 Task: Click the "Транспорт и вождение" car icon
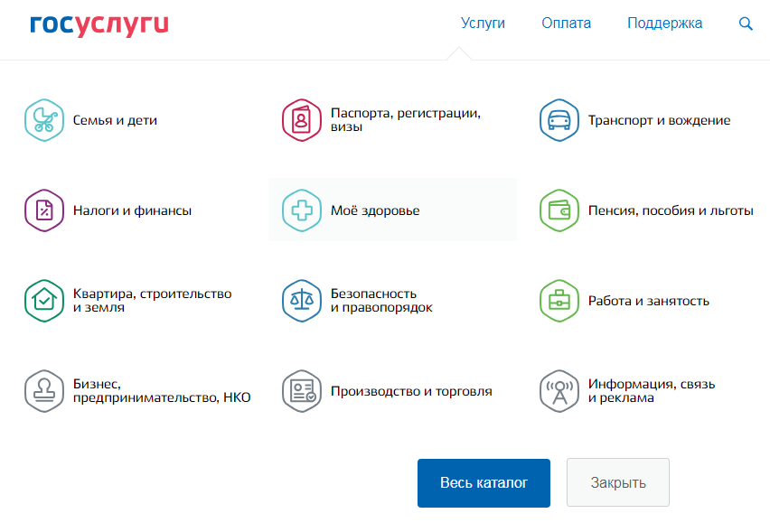559,119
